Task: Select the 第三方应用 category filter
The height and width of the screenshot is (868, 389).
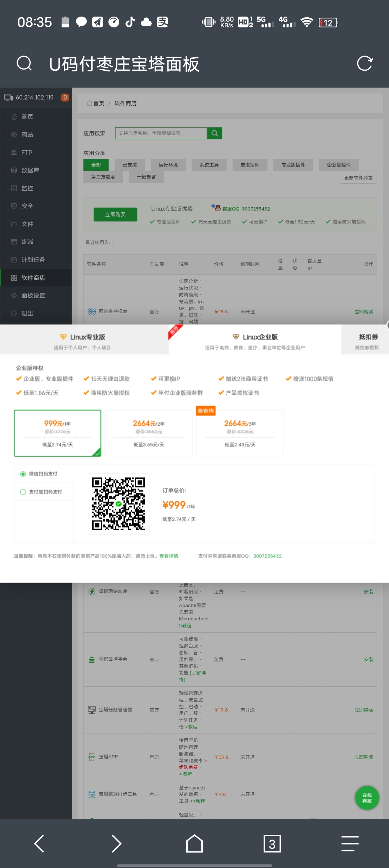Action: tap(103, 177)
